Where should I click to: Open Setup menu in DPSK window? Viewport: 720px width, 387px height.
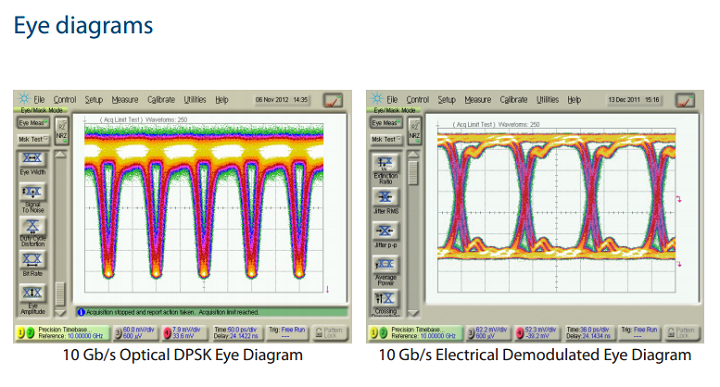(94, 100)
